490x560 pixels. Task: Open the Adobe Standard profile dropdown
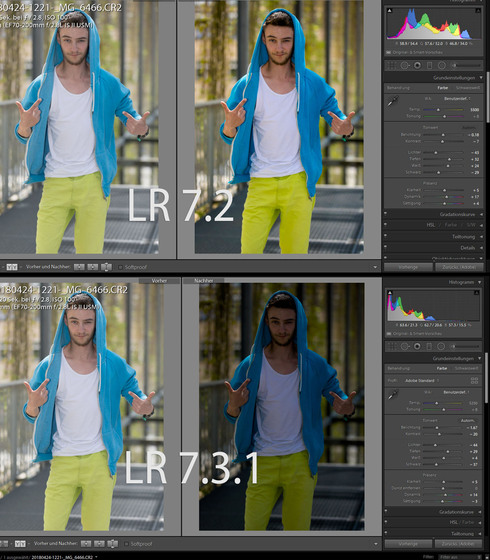(421, 381)
